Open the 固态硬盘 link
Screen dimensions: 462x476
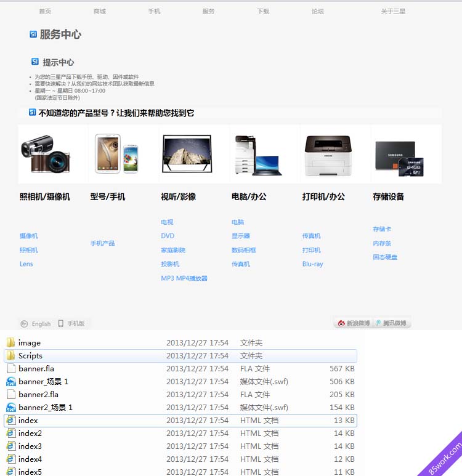click(x=385, y=257)
